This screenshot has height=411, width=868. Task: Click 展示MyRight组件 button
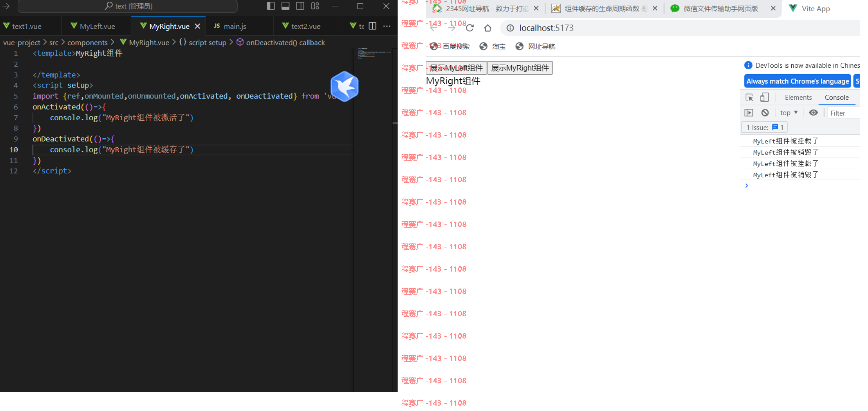tap(520, 68)
